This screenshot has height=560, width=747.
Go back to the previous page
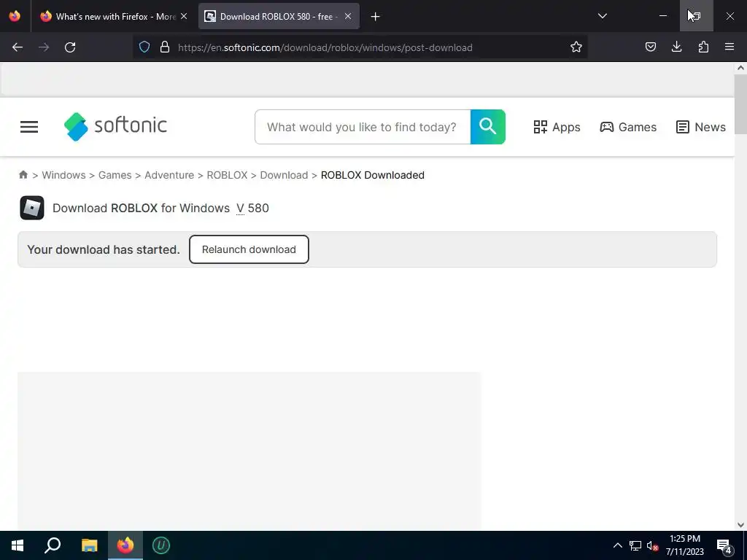point(18,47)
